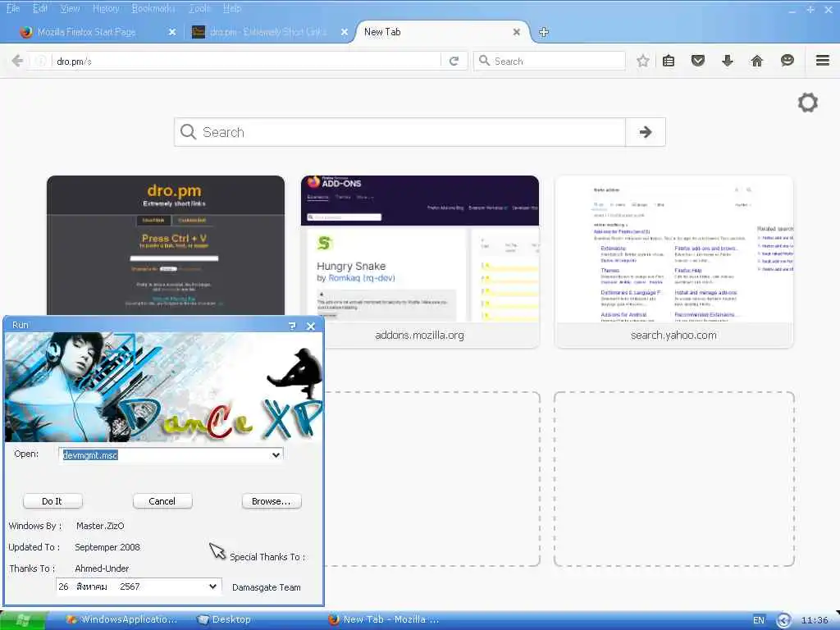This screenshot has width=840, height=630.
Task: Open the View menu
Action: pos(70,8)
